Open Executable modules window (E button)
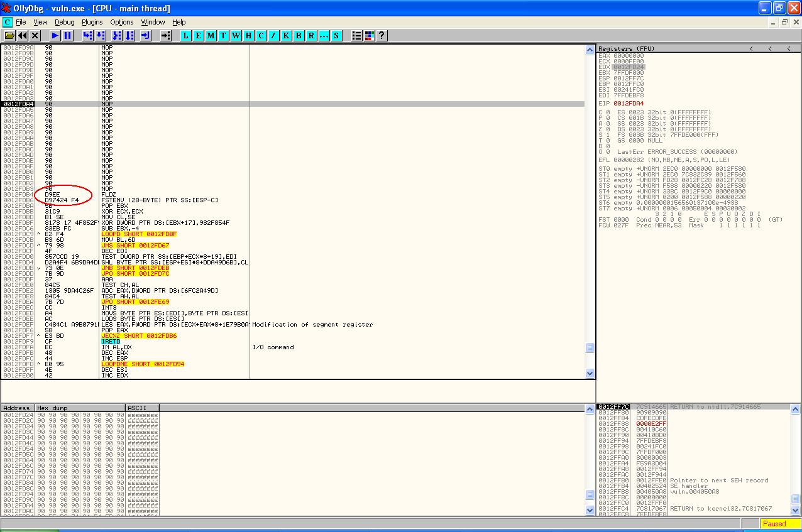This screenshot has width=802, height=532. [x=198, y=36]
